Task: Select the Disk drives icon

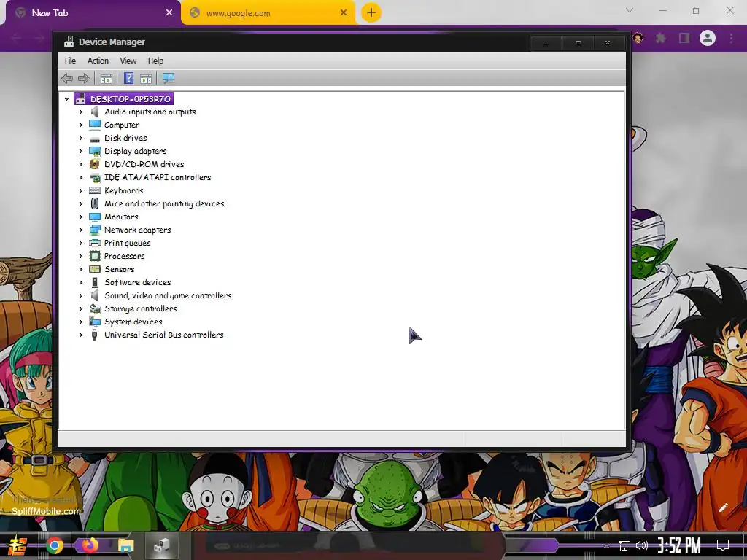Action: pos(95,138)
